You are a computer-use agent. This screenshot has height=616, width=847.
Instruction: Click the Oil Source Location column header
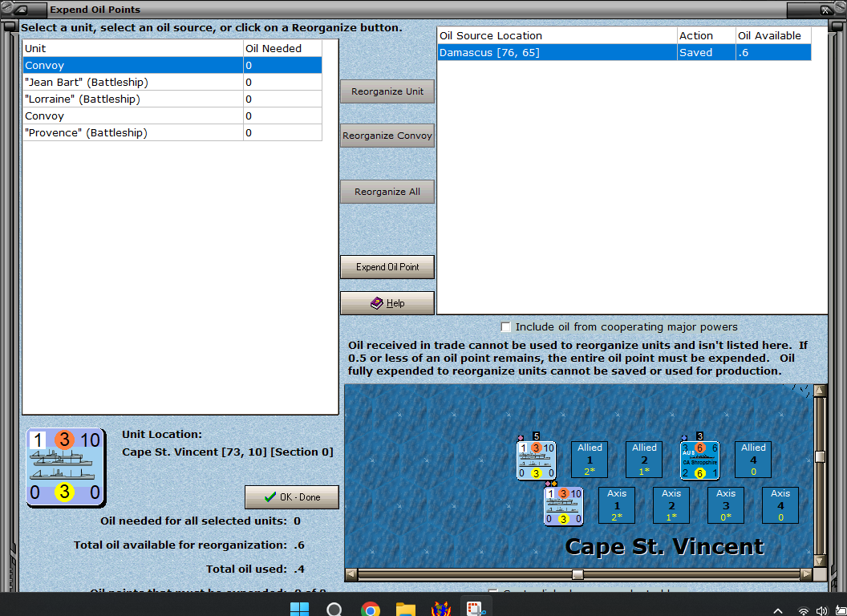(x=557, y=35)
